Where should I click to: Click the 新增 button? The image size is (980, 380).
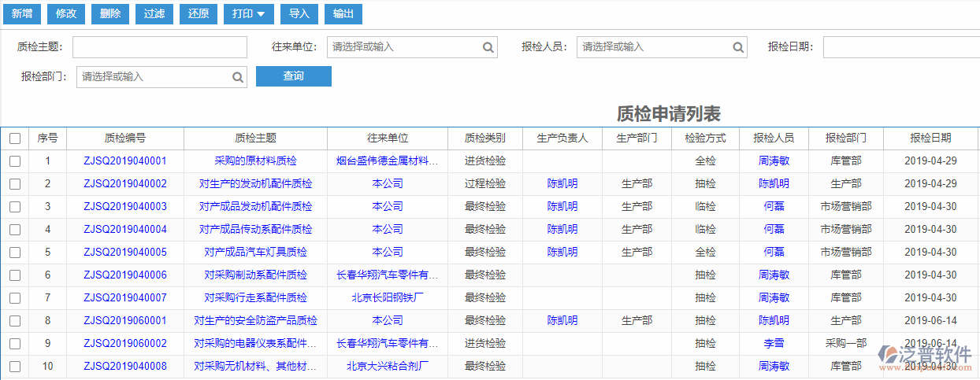click(21, 13)
